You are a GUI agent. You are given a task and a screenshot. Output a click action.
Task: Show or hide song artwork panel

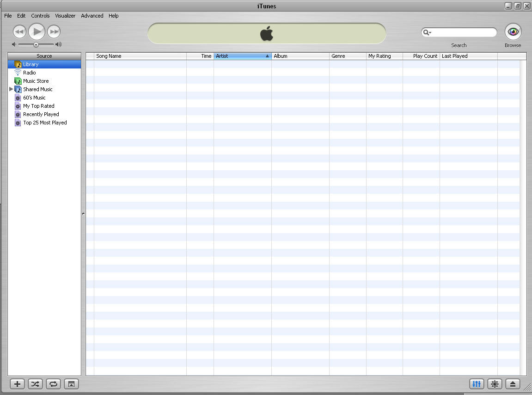pyautogui.click(x=71, y=384)
